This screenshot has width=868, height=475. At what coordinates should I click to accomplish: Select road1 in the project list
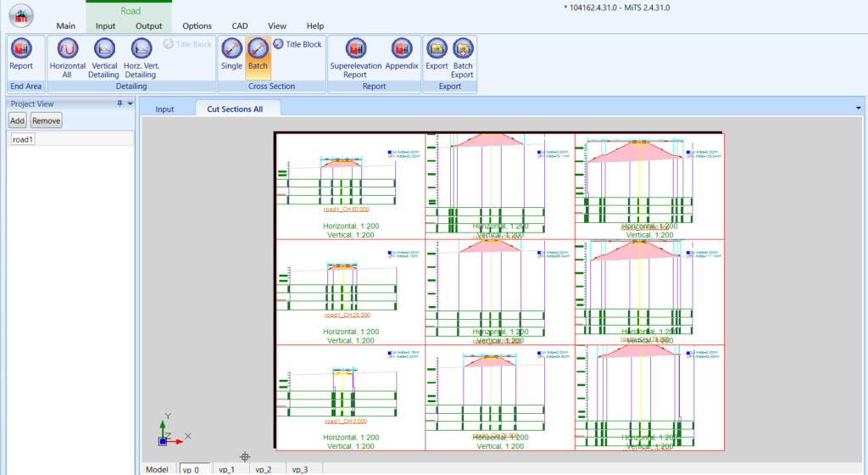(23, 139)
